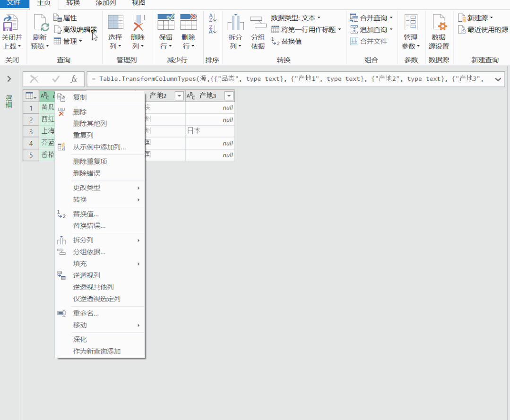Click the 选择列 choose columns icon

point(115,22)
